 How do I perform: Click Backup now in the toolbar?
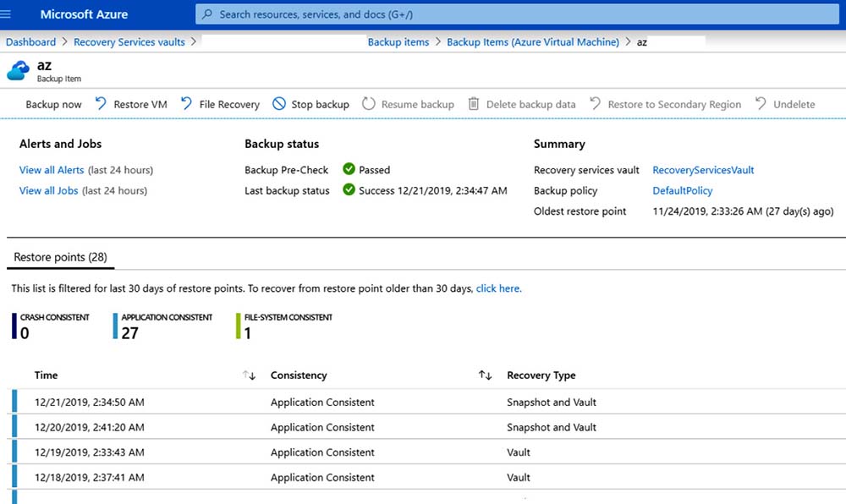[x=53, y=105]
